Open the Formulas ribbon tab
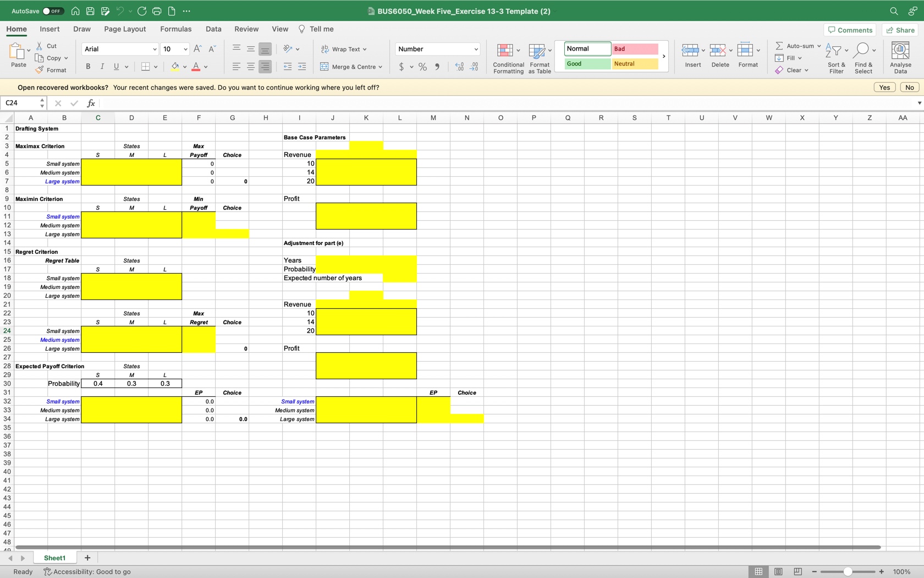The width and height of the screenshot is (924, 578). (x=176, y=29)
